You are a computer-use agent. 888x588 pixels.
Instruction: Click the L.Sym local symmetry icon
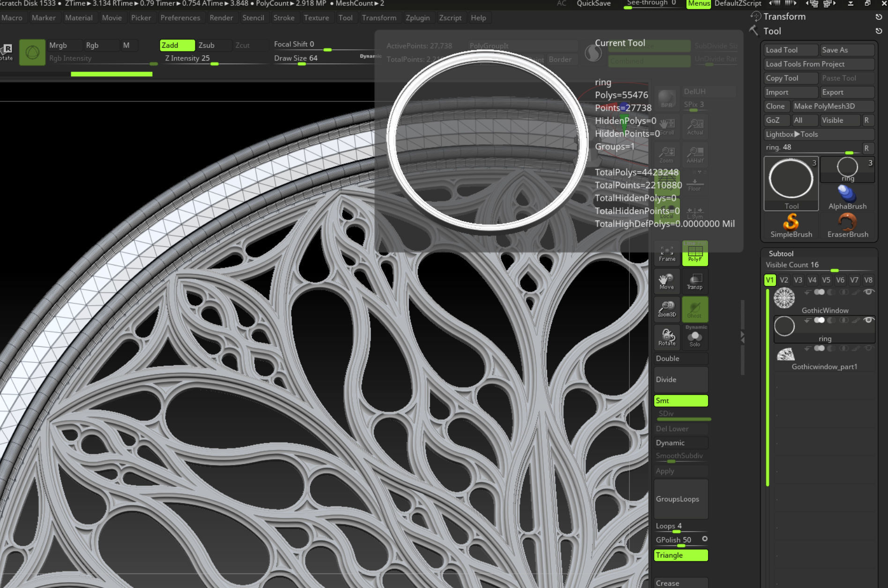point(695,211)
